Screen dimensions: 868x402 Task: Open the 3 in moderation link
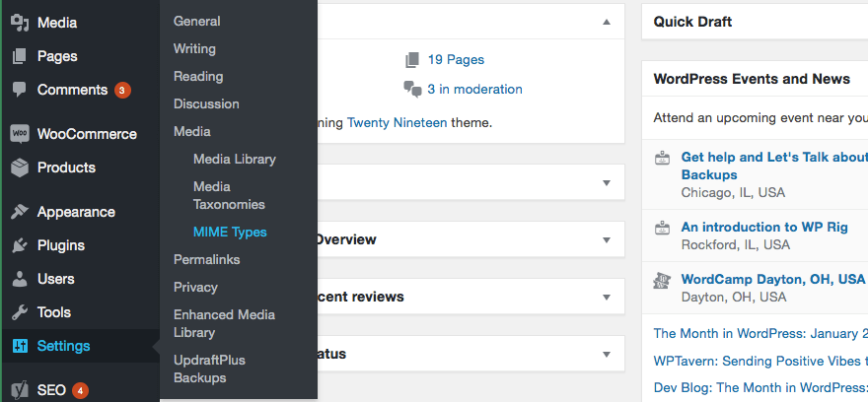[x=474, y=89]
